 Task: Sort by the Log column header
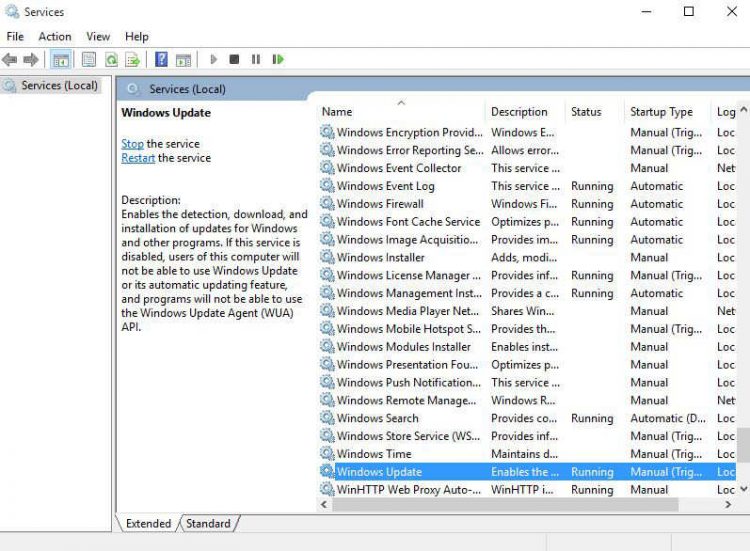(725, 112)
